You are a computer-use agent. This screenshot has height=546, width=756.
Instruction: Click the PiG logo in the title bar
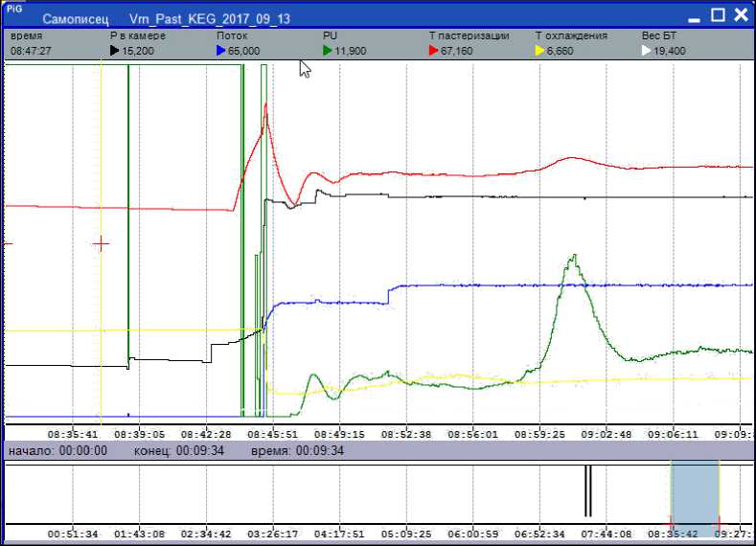pyautogui.click(x=14, y=9)
